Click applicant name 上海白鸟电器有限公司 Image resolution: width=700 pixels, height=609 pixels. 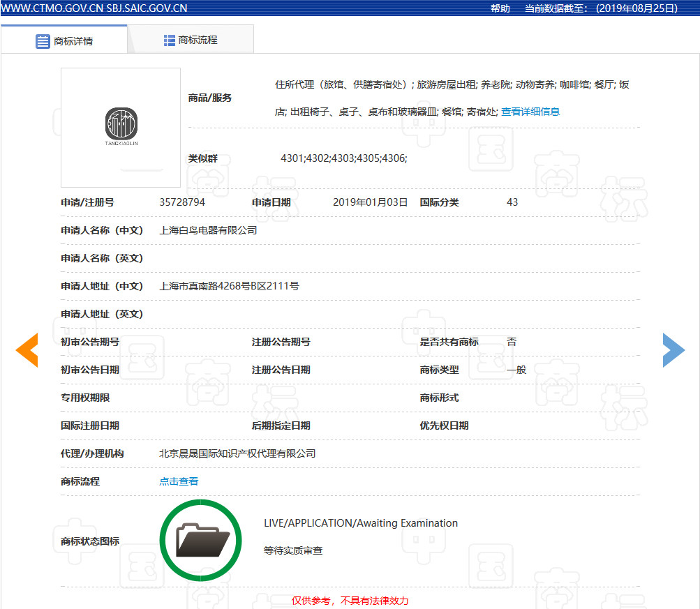tap(209, 230)
